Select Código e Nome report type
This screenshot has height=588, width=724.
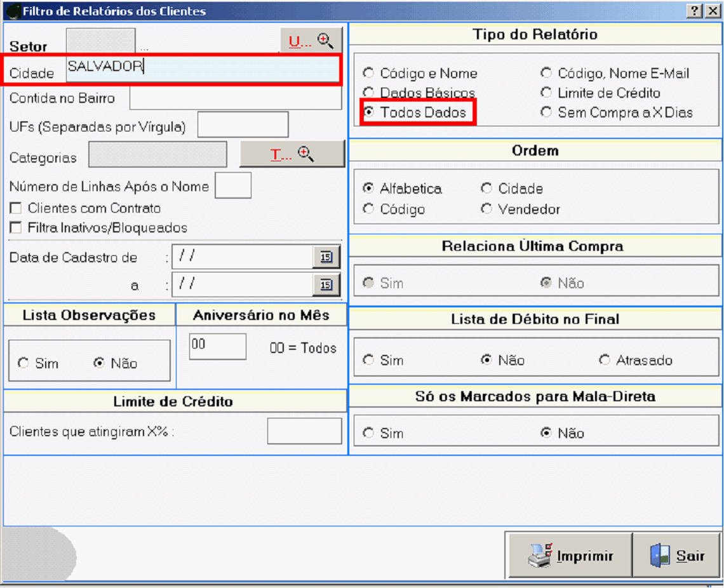[368, 74]
